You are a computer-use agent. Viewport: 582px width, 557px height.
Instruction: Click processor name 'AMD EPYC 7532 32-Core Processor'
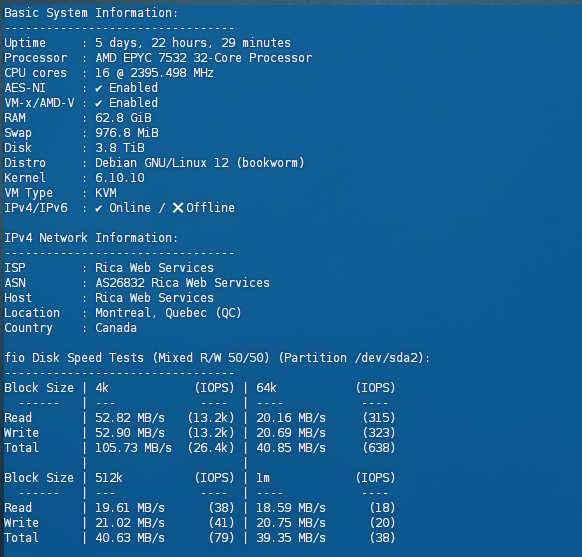pyautogui.click(x=204, y=58)
